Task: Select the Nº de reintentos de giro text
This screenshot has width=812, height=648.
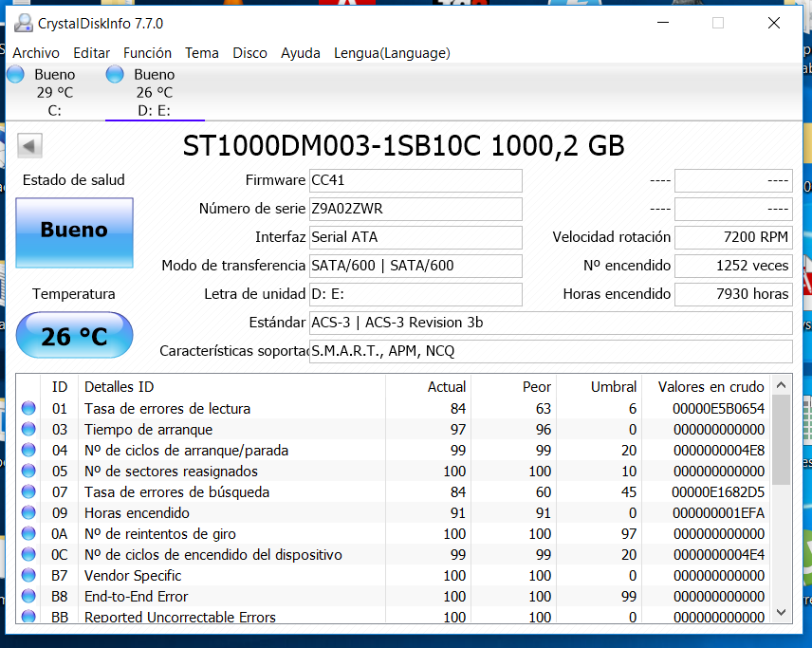Action: point(160,534)
